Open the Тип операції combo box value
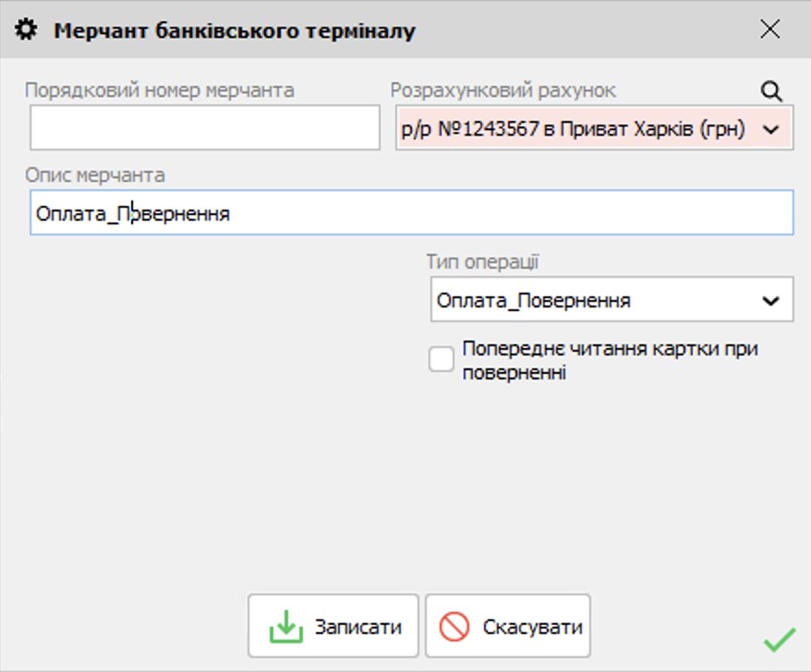811x672 pixels. pos(591,301)
